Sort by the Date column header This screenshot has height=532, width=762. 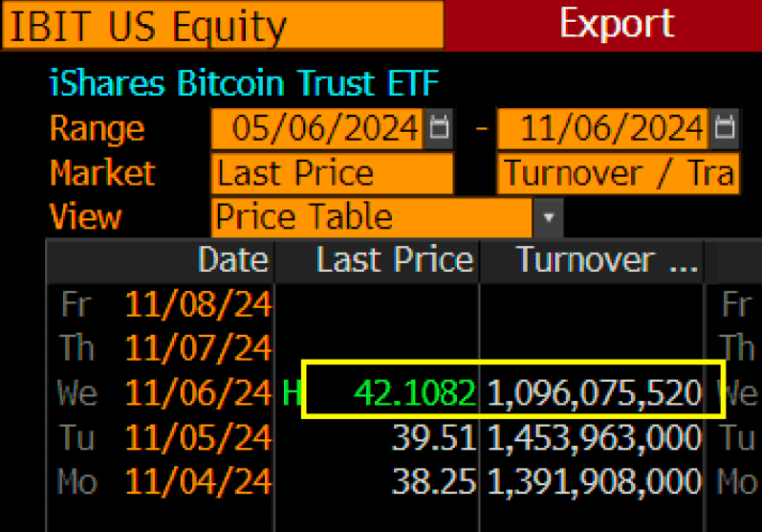point(232,260)
